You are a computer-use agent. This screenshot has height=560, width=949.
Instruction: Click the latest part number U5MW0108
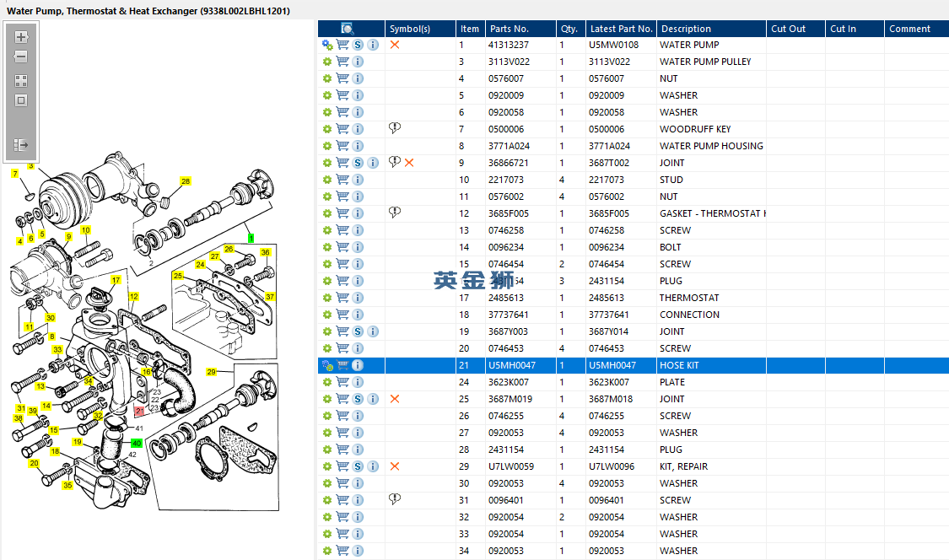pos(613,45)
